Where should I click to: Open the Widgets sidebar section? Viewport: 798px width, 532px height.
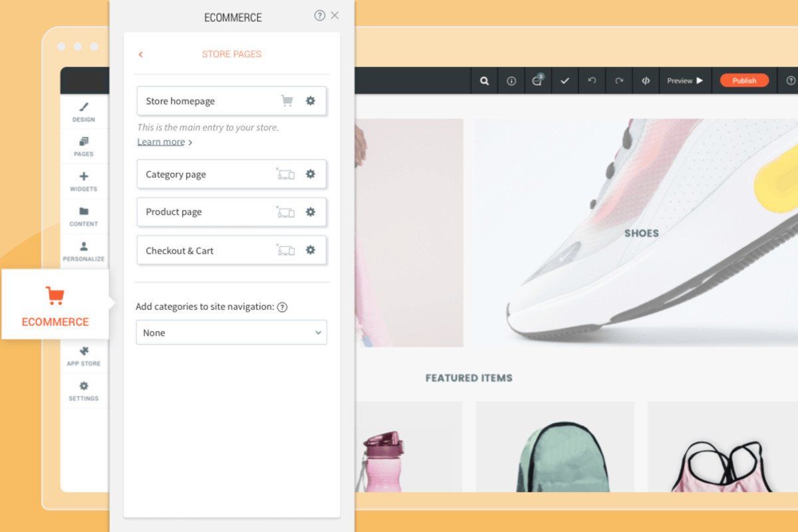[x=84, y=182]
